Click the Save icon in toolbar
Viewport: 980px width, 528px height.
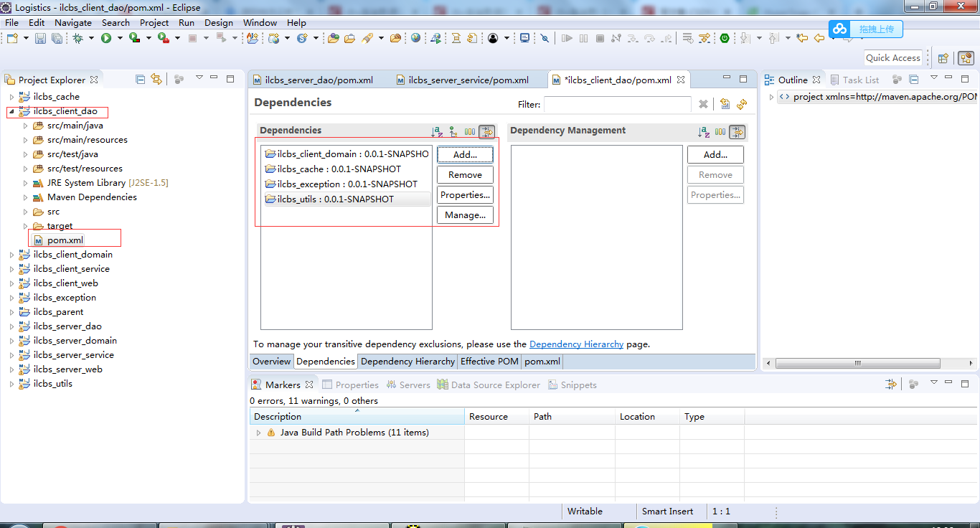point(41,38)
